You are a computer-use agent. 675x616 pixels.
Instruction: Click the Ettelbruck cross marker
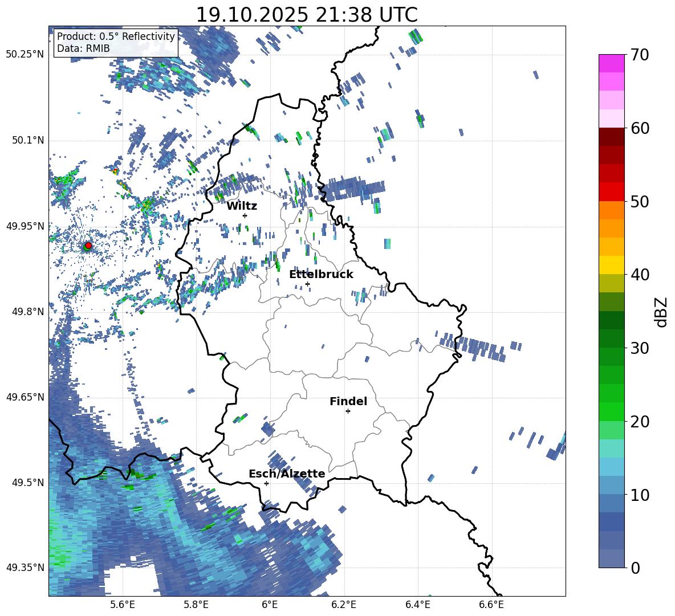click(x=307, y=284)
